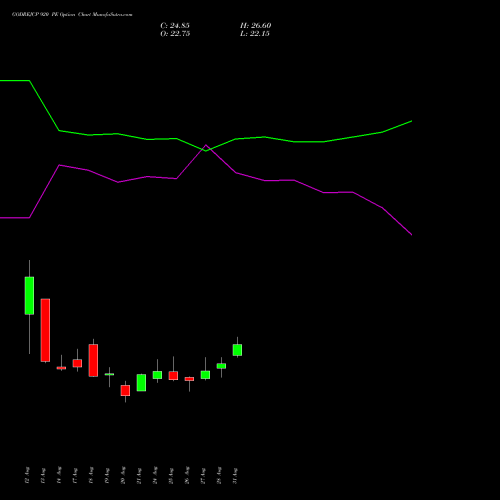Select the "31 Aug" date label
The width and height of the screenshot is (500, 500).
click(x=235, y=475)
